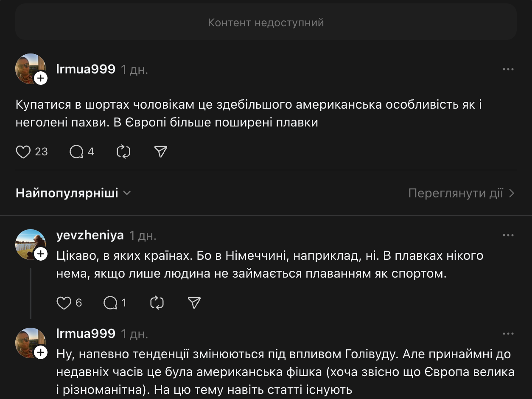Repost the main lrmua999 post
Screen dimensions: 532x399
point(123,152)
